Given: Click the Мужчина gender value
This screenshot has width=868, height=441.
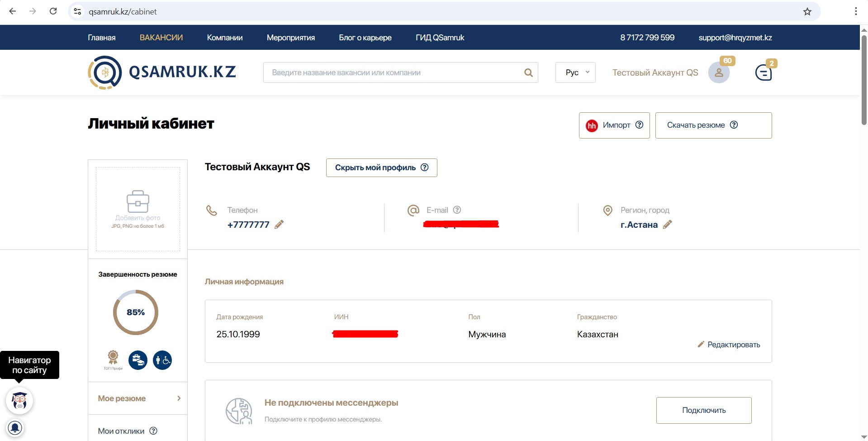Looking at the screenshot, I should 487,334.
